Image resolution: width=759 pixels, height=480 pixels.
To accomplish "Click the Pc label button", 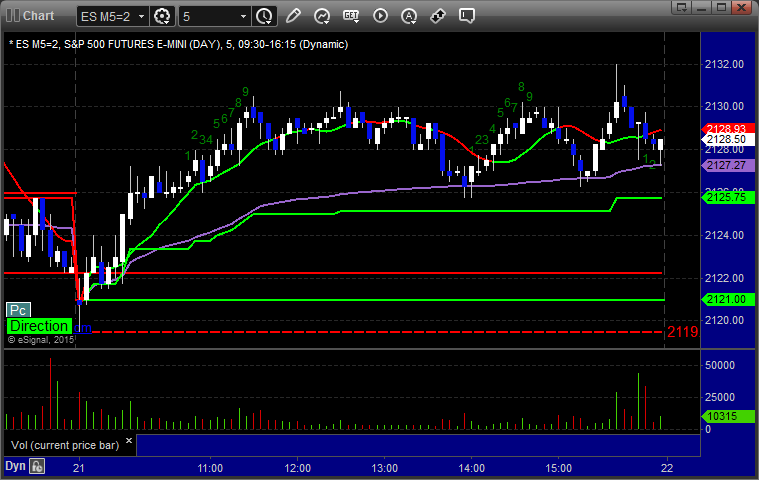I will [x=18, y=310].
